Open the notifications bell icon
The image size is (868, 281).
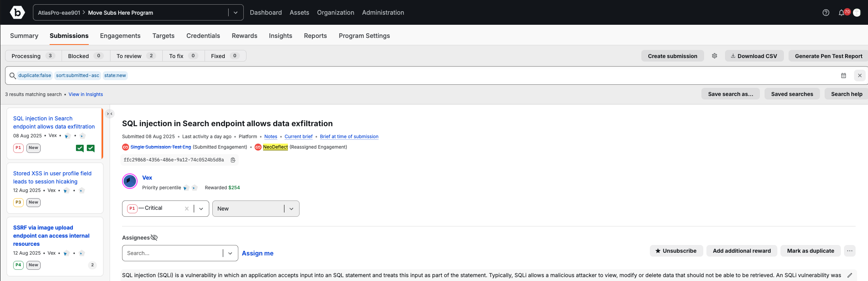(x=841, y=13)
